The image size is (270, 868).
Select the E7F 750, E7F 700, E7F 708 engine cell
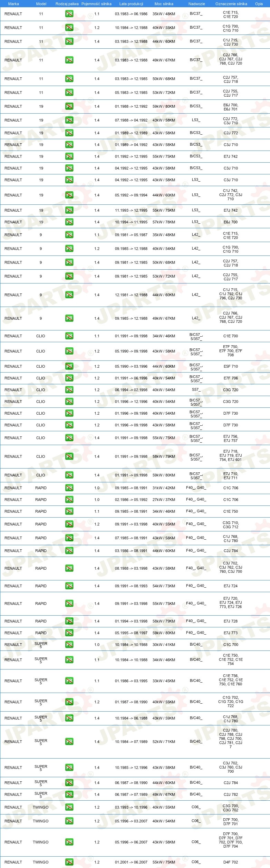231,351
